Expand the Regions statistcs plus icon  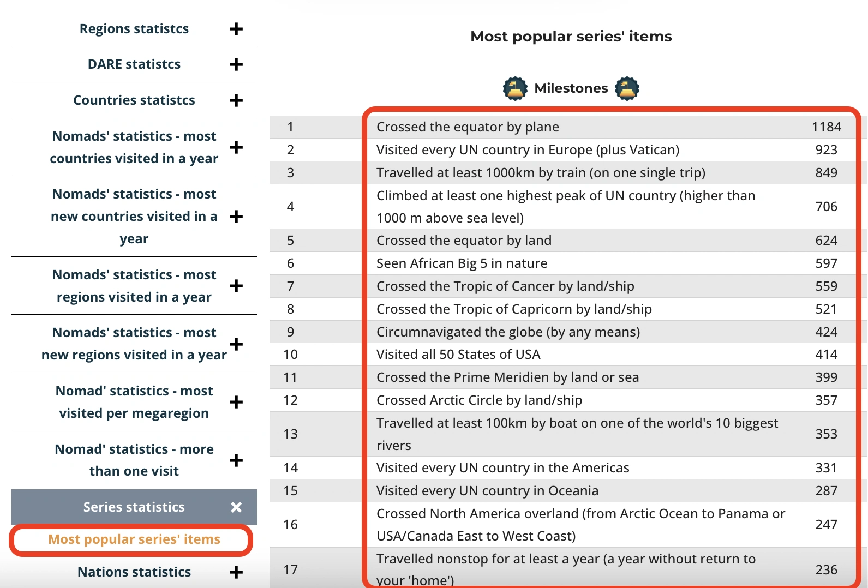coord(236,29)
